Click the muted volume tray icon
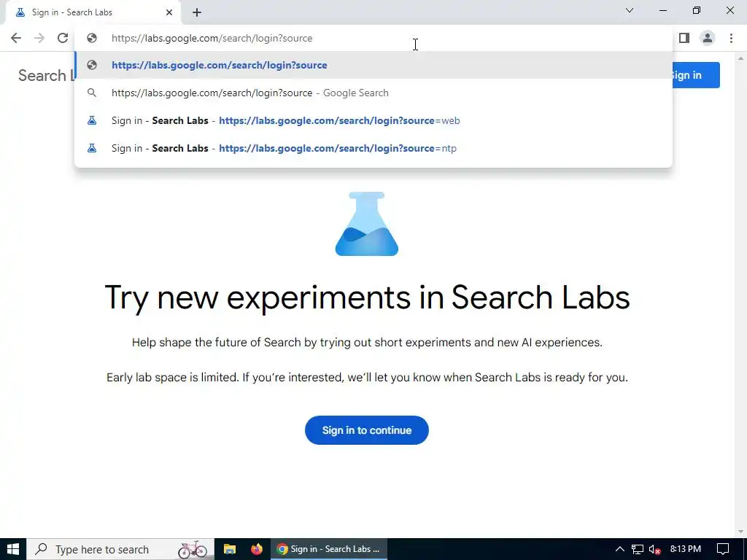 point(654,550)
